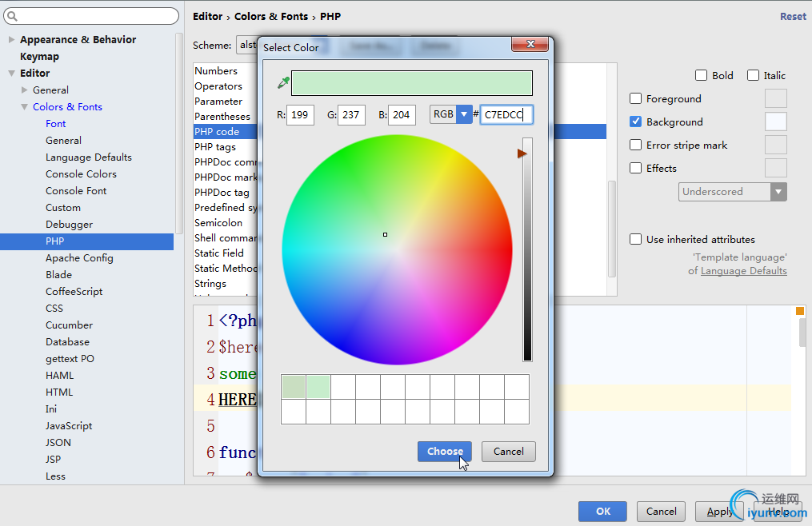Click Apply in the settings dialog
This screenshot has width=812, height=526.
(x=718, y=512)
